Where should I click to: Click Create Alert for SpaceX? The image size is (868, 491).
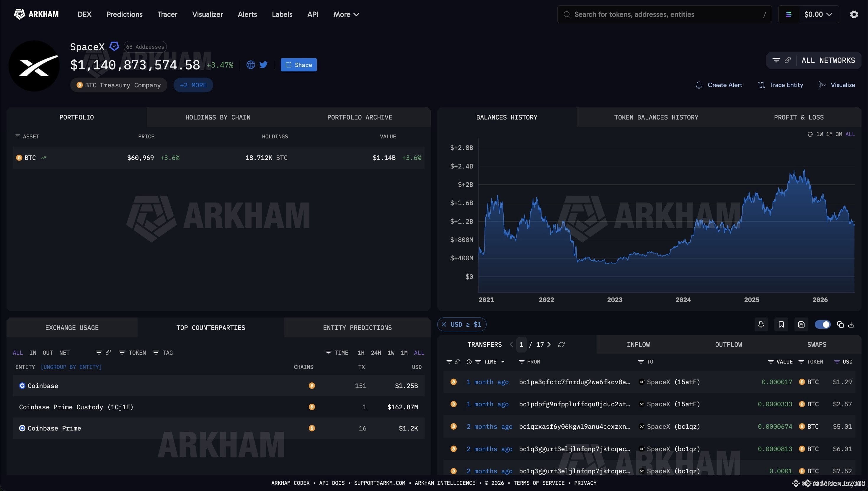(x=719, y=85)
